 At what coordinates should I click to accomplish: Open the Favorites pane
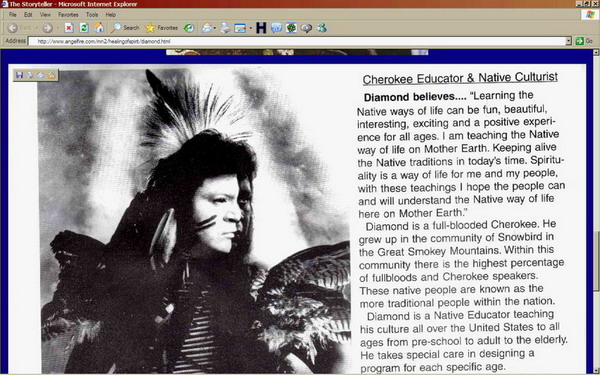point(161,28)
